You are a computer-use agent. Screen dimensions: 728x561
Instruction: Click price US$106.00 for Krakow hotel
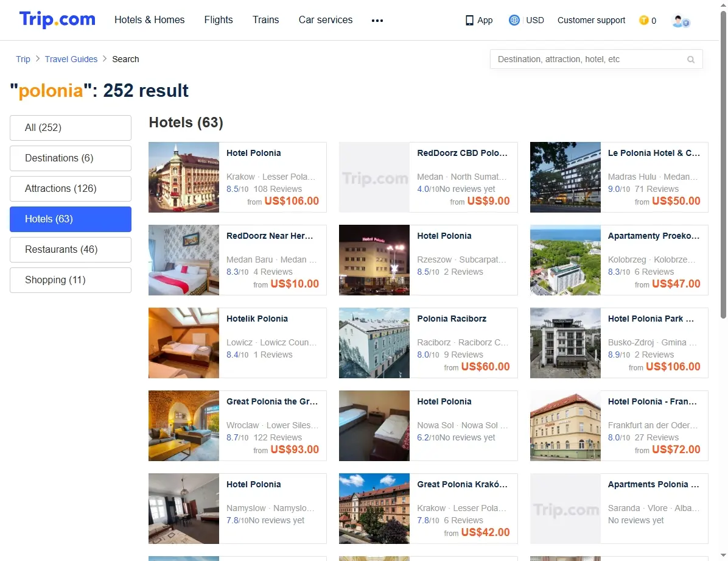coord(292,201)
